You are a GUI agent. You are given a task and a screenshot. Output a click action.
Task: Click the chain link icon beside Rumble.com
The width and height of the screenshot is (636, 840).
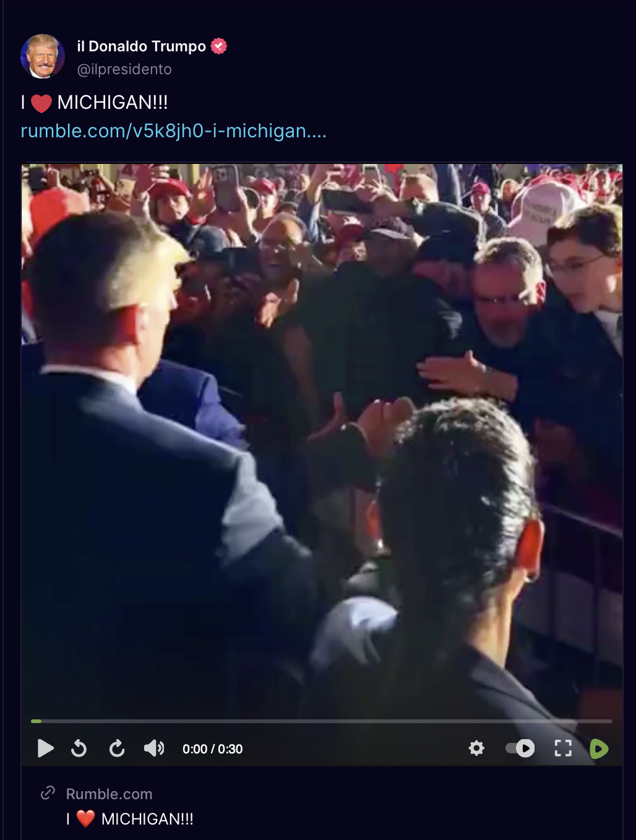tap(48, 793)
